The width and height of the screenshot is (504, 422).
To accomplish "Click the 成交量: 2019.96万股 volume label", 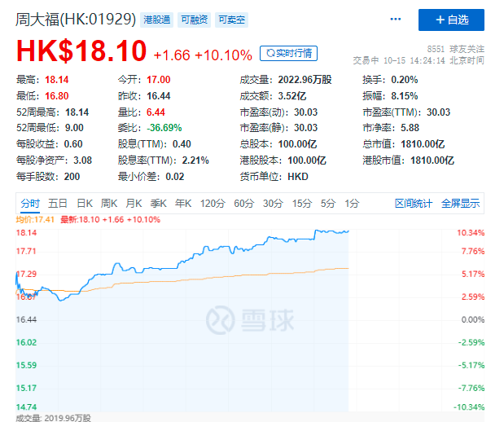I will [x=54, y=418].
